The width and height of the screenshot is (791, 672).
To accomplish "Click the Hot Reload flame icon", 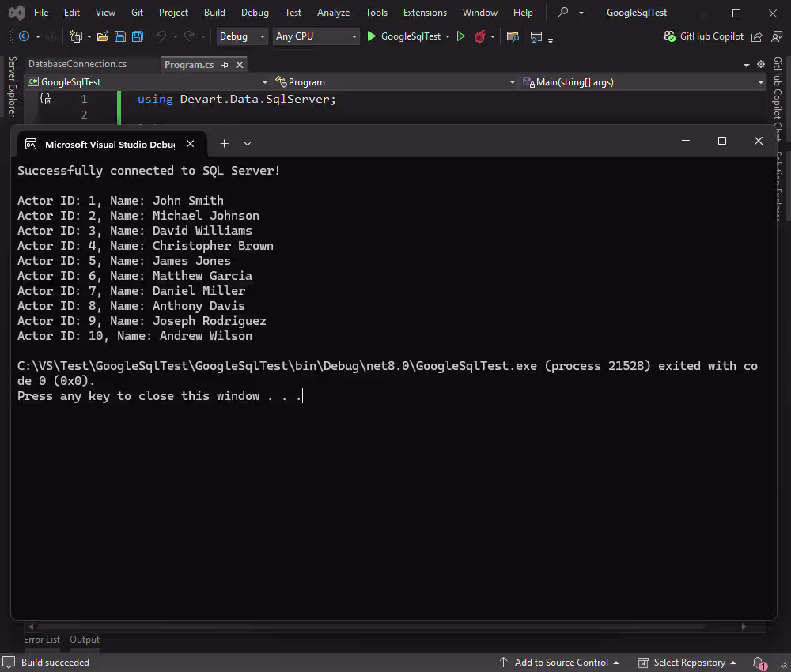I will click(x=482, y=36).
